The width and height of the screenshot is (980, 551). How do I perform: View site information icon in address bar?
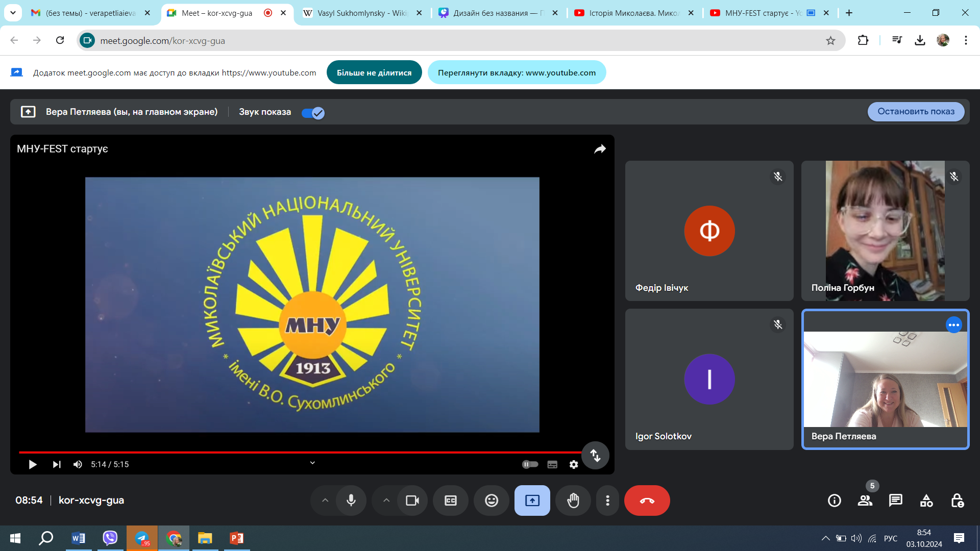(87, 40)
